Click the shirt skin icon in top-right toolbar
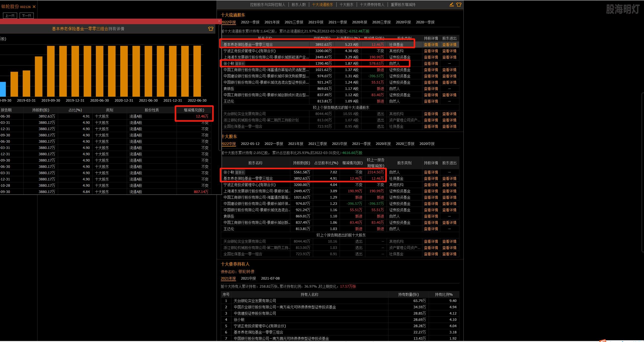This screenshot has width=644, height=342. 459,5
